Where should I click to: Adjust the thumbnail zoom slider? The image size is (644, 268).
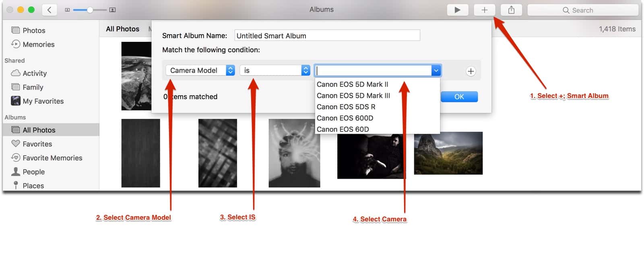[90, 10]
